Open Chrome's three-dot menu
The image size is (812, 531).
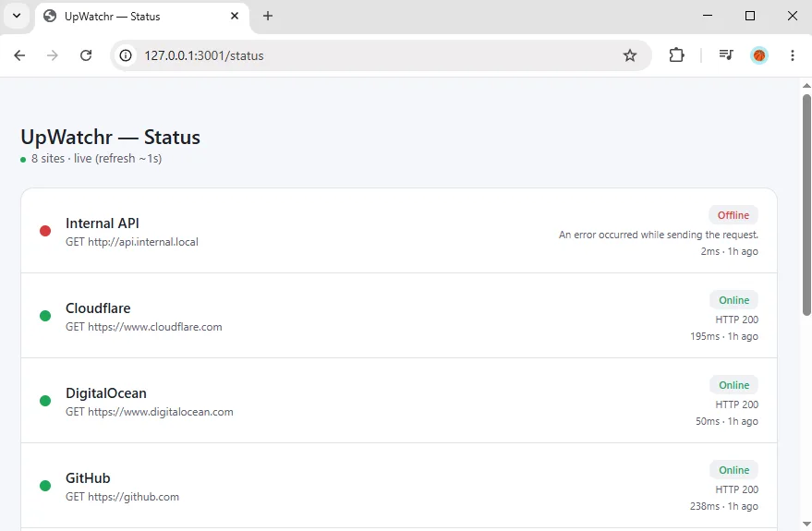click(x=793, y=55)
